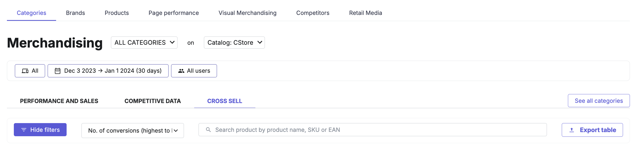This screenshot has width=644, height=147.
Task: Open the Catalog: CStore dropdown
Action: click(234, 42)
